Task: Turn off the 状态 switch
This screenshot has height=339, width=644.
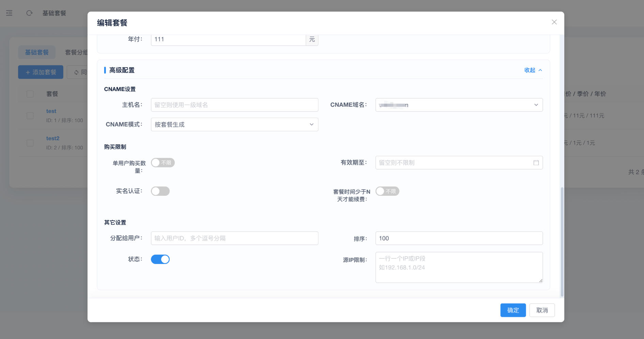Action: (x=160, y=259)
